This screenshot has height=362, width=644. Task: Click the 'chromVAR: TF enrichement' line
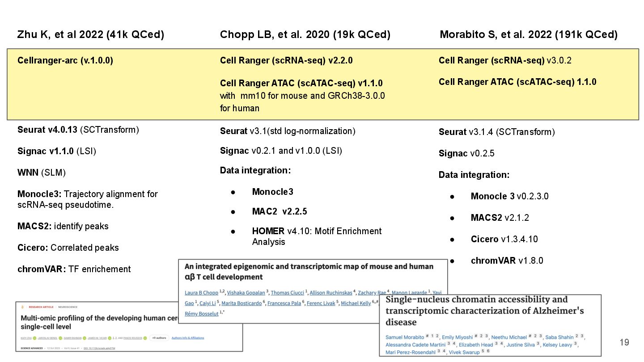(x=74, y=269)
